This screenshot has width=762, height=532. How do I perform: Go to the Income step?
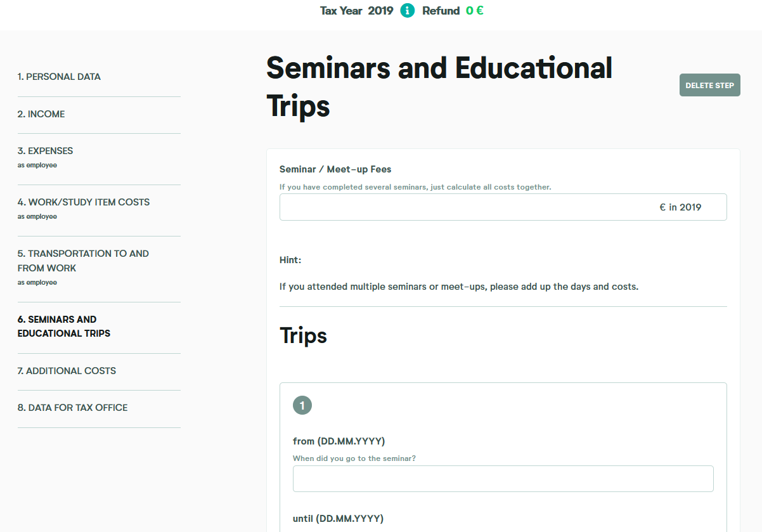(41, 114)
